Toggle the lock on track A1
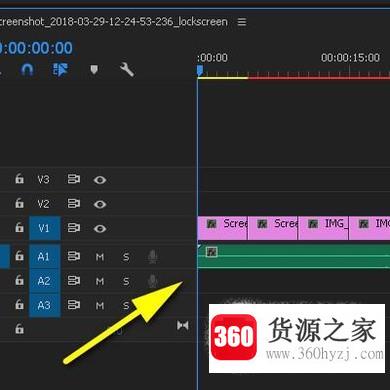 point(19,256)
